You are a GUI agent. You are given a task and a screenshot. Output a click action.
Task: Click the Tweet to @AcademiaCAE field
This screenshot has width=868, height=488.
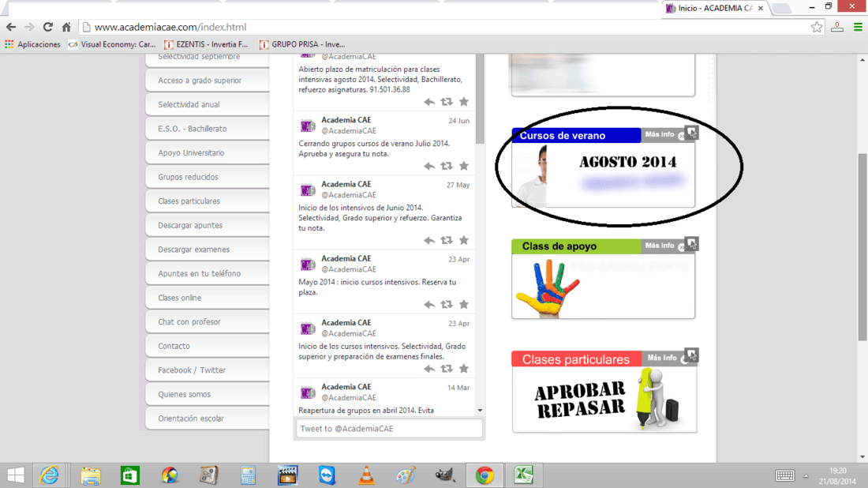pos(389,428)
